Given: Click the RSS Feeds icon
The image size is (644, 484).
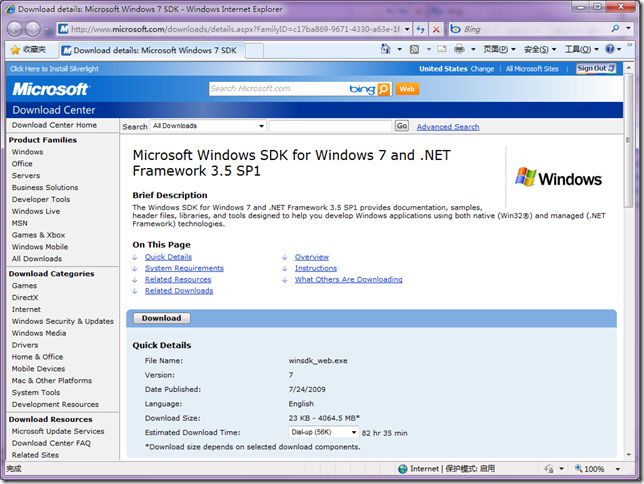Looking at the screenshot, I should pos(414,49).
